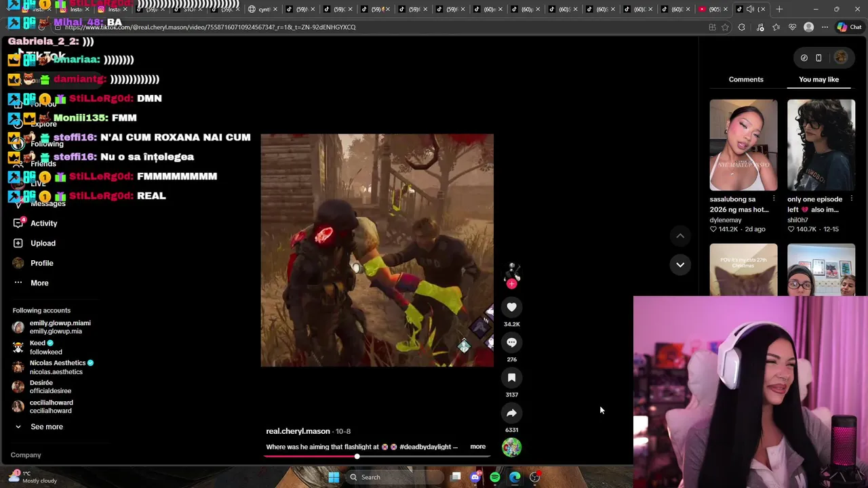Seek using the video progress bar
The height and width of the screenshot is (488, 868).
coord(377,456)
